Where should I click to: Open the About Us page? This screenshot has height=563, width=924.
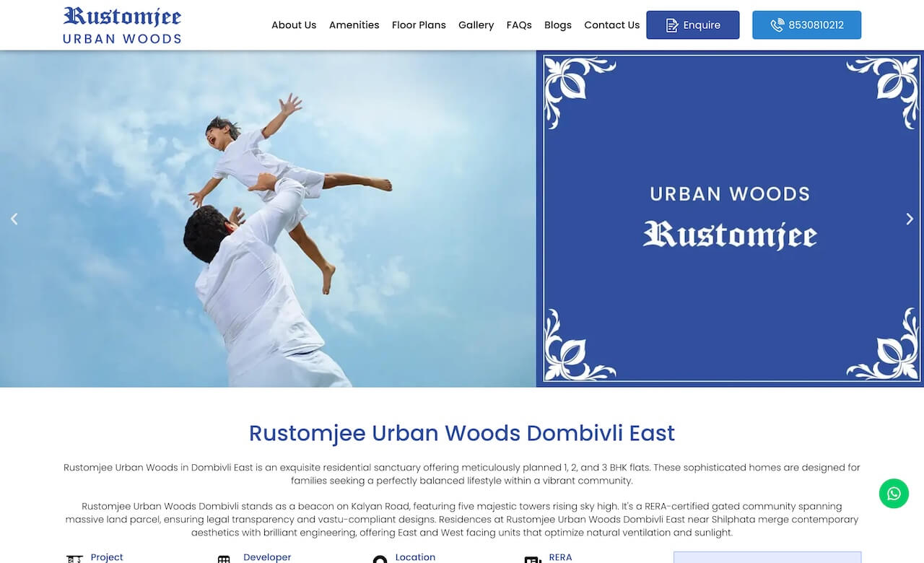click(x=294, y=25)
